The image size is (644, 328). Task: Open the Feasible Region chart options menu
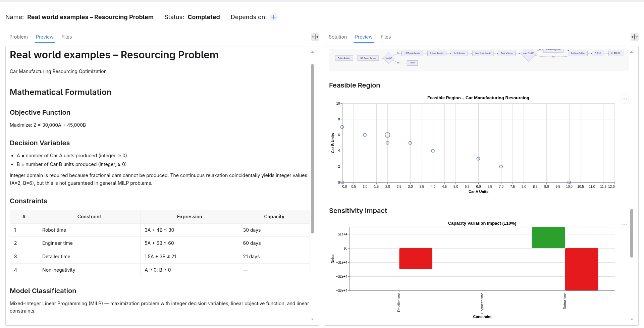click(x=625, y=99)
